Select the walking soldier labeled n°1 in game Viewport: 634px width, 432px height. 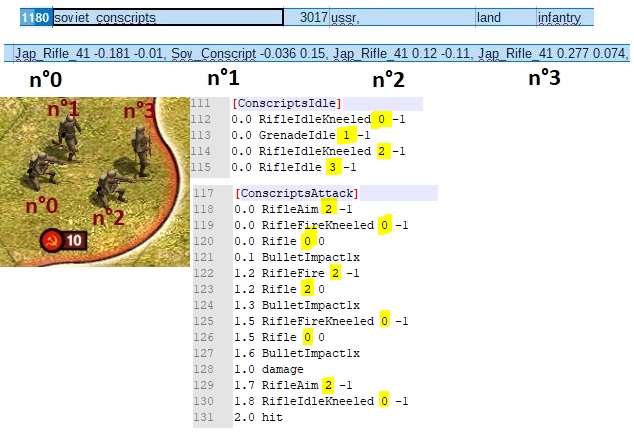68,138
